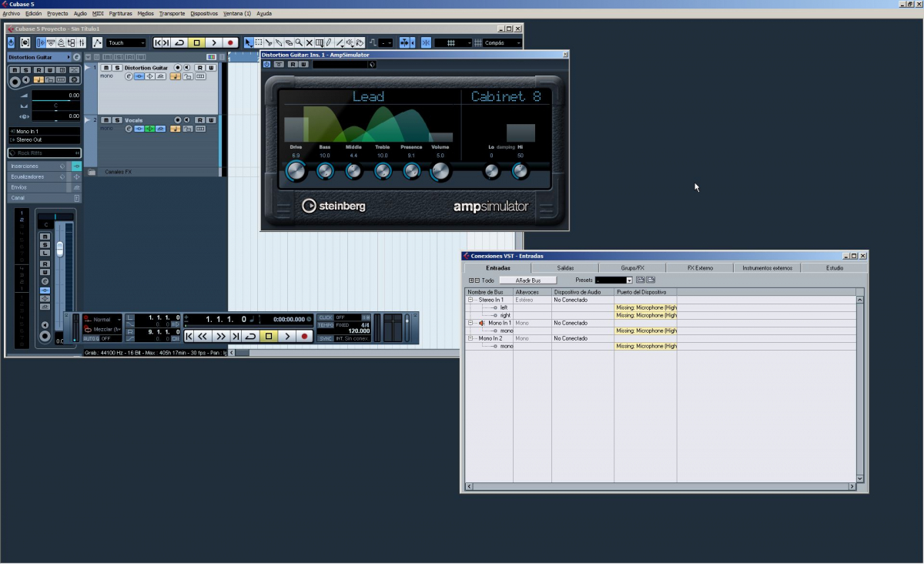
Task: Turn the Bass knob on AmpSimulator
Action: pyautogui.click(x=325, y=171)
